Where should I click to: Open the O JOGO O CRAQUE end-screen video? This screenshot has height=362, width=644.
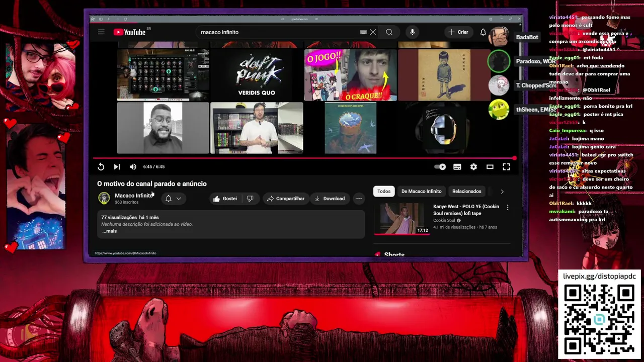351,74
